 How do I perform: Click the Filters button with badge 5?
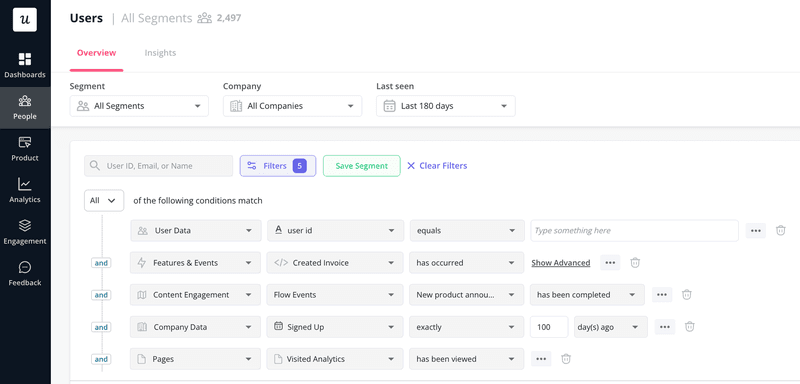(278, 166)
